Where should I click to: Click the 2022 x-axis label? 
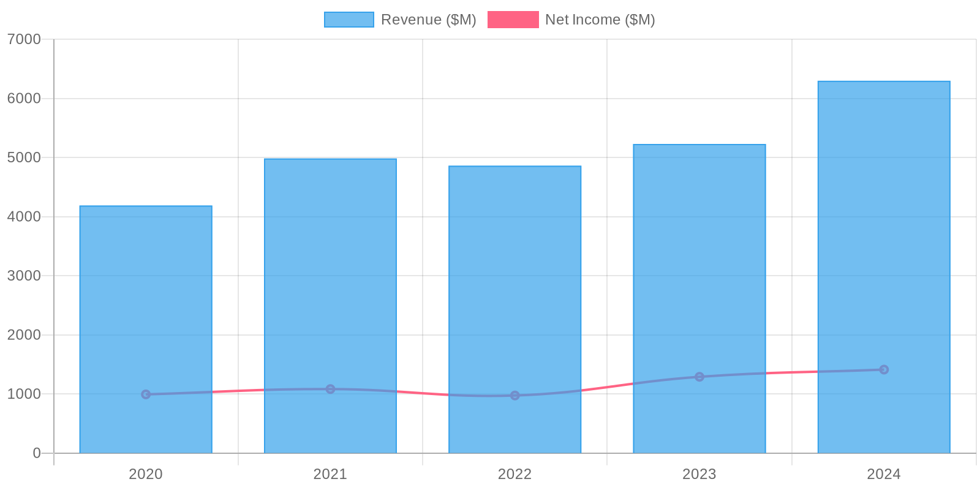click(x=514, y=474)
